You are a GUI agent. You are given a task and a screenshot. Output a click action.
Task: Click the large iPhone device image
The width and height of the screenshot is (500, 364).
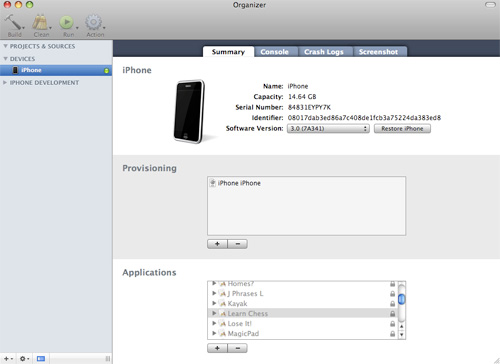coord(189,112)
